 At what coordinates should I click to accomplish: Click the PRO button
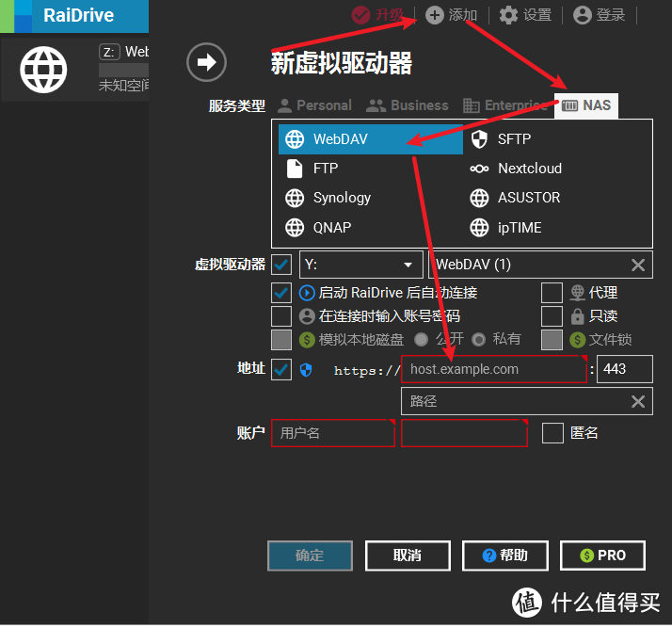point(602,556)
